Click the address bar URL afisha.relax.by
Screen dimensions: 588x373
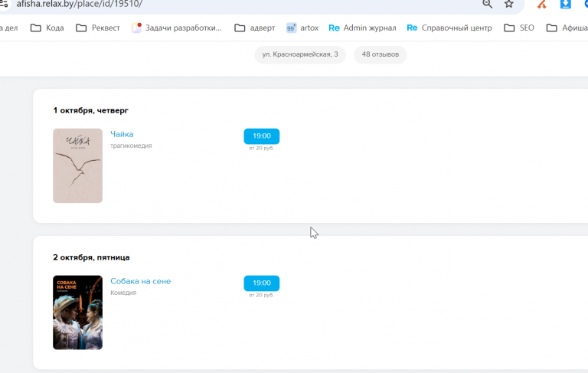point(79,4)
